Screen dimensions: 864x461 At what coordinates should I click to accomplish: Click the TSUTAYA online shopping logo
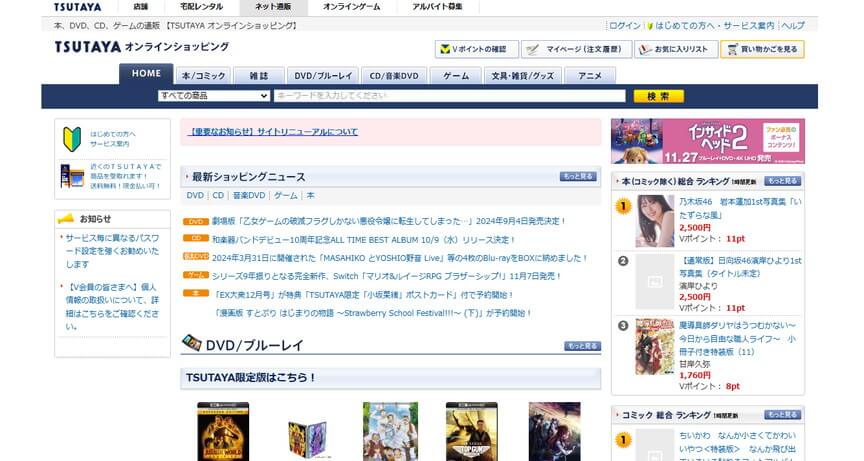(142, 47)
